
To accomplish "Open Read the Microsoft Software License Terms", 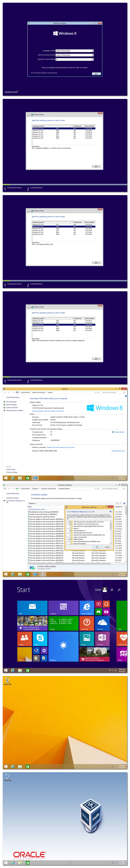I will [61, 448].
